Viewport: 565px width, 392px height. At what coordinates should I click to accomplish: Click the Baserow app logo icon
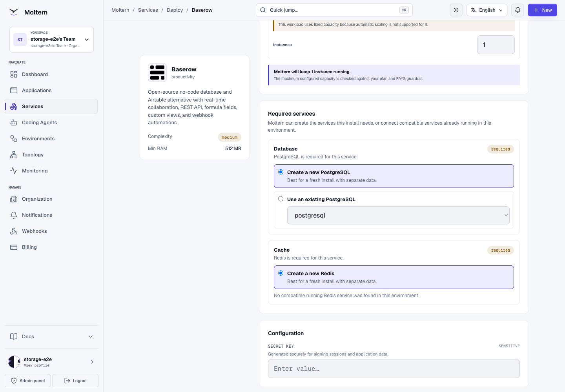point(157,73)
